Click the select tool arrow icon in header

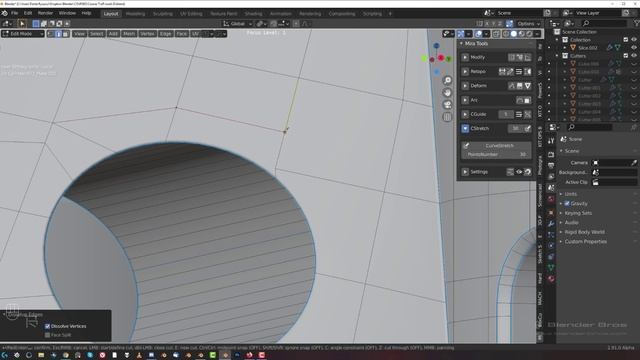tap(22, 24)
